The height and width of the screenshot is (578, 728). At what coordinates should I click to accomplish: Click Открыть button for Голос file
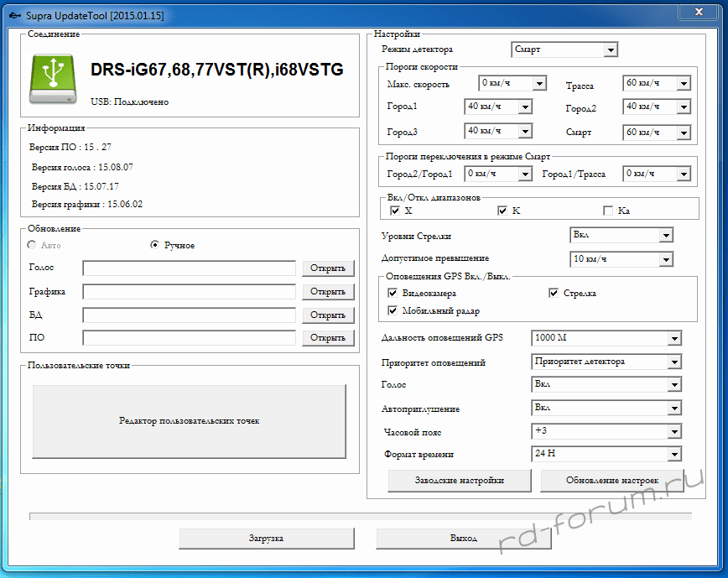point(328,268)
